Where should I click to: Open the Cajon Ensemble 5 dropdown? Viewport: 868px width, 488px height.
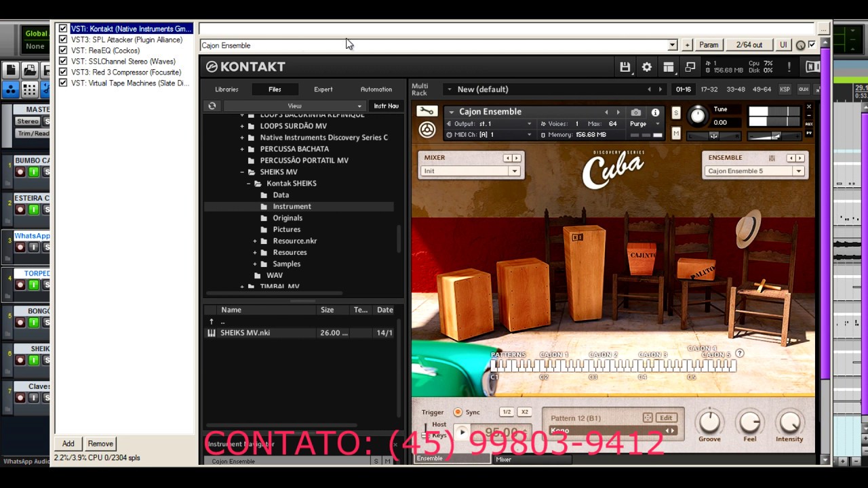tap(755, 171)
